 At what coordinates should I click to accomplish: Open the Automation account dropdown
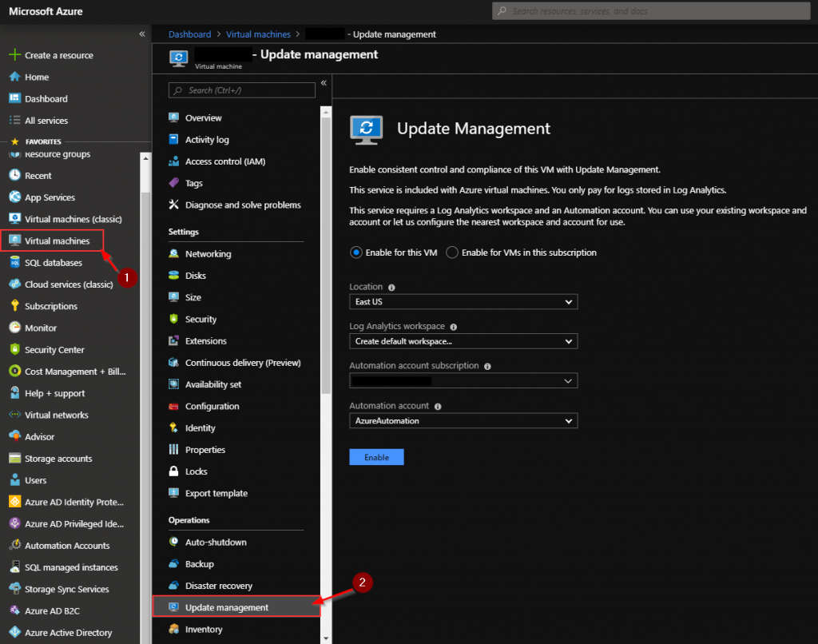(463, 420)
